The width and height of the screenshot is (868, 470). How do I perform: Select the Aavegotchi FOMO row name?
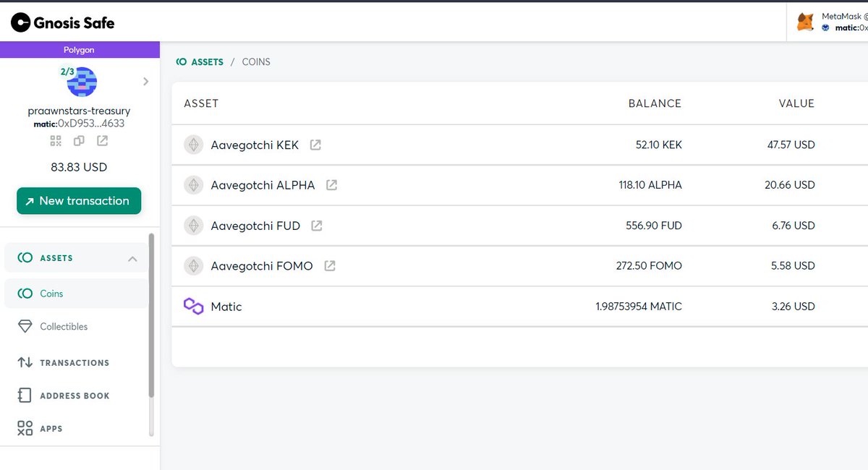(x=262, y=266)
